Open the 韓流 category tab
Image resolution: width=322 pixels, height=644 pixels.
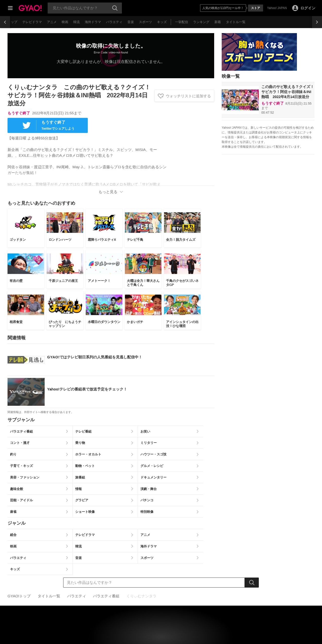point(76,22)
